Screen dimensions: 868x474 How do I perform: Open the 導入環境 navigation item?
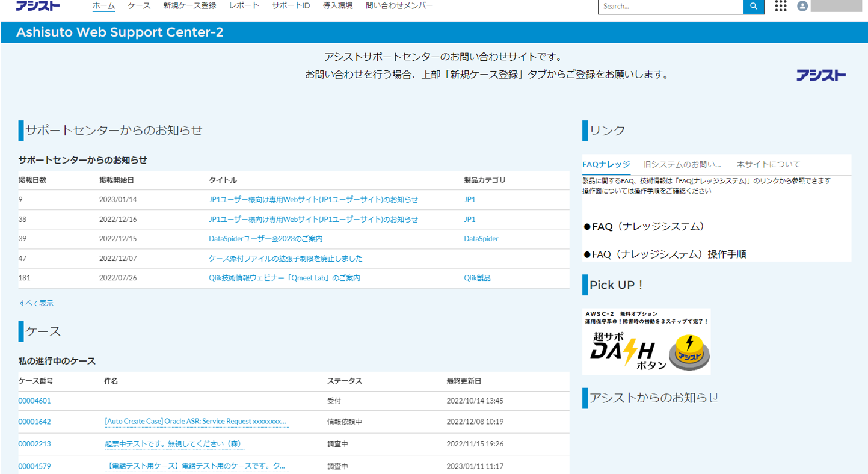pos(337,6)
